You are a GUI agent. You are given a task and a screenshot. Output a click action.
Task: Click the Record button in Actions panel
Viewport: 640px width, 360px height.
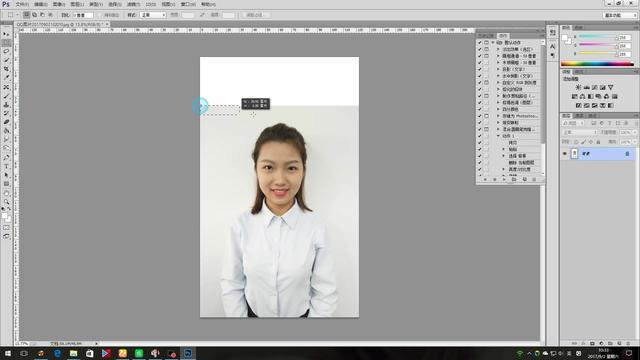point(494,180)
